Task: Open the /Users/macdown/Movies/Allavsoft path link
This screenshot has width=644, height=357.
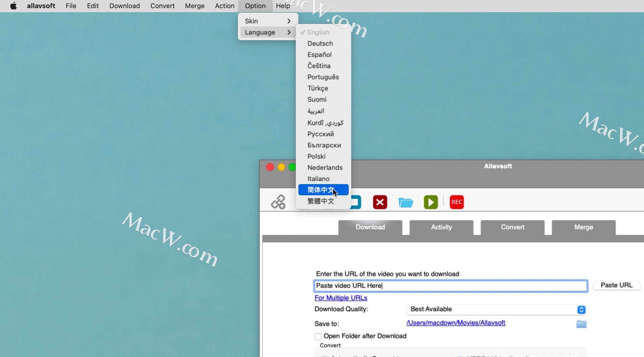Action: [x=456, y=323]
